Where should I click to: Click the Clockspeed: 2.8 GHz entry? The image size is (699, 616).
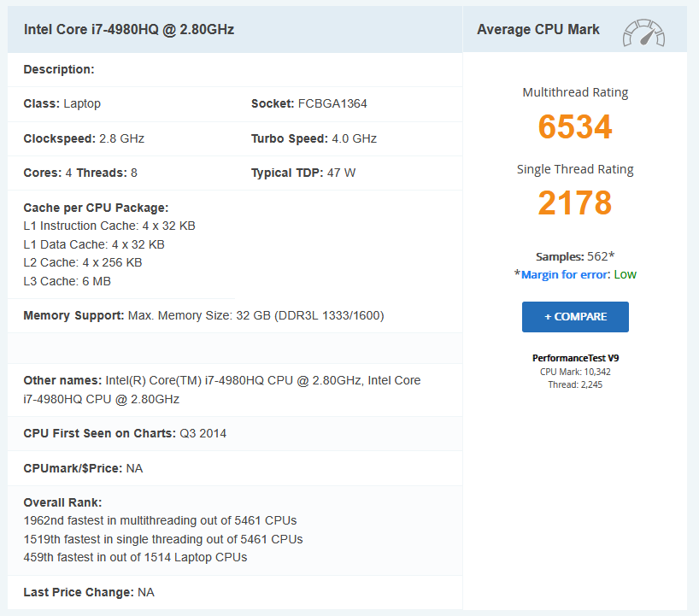[x=84, y=138]
